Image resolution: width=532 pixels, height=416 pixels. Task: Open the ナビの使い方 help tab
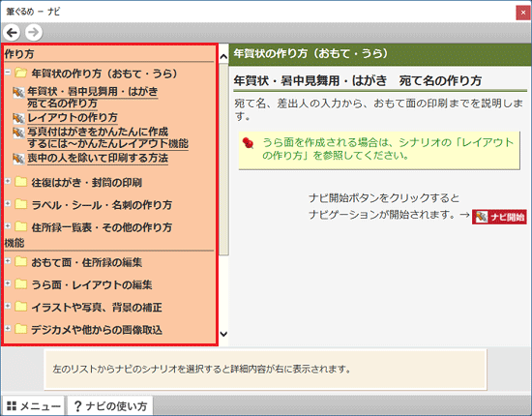[110, 405]
